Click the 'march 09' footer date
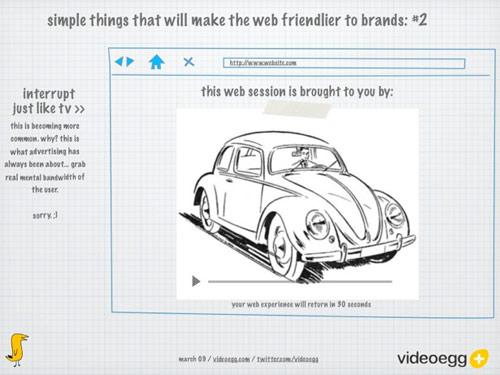The width and height of the screenshot is (500, 375). (x=192, y=359)
